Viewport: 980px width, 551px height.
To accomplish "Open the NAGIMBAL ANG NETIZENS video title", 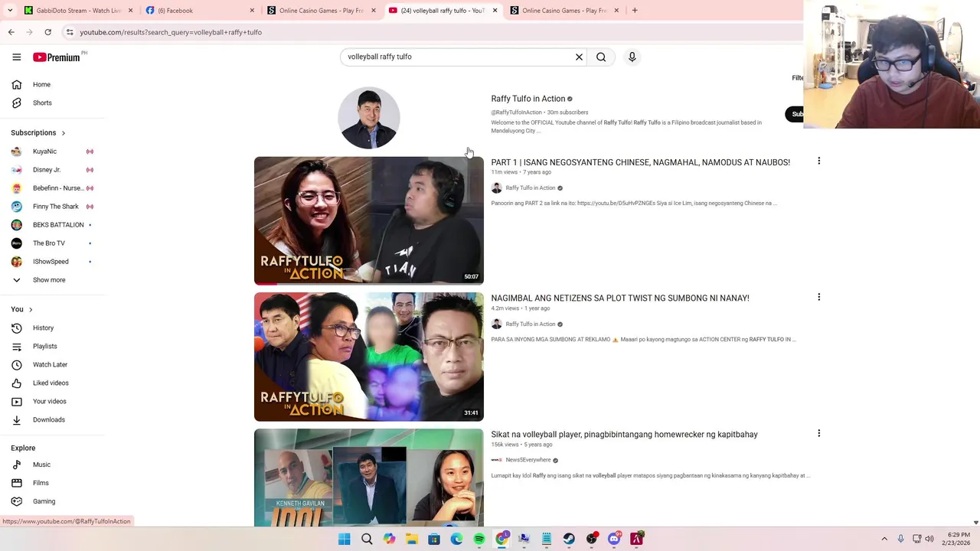I will click(x=620, y=298).
